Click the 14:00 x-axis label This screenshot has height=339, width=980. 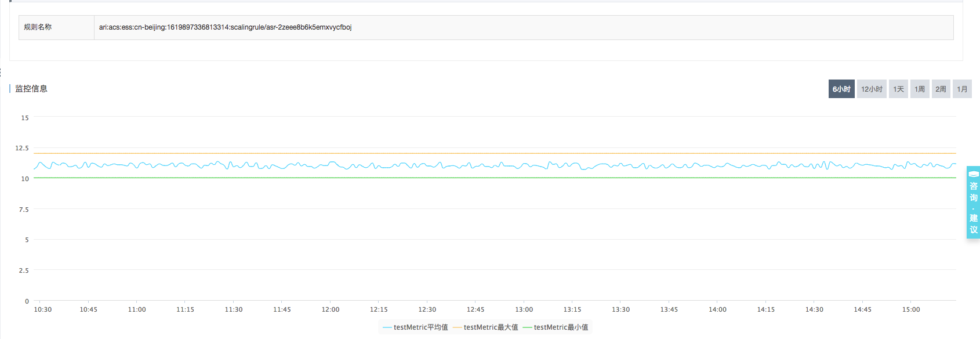click(x=717, y=309)
